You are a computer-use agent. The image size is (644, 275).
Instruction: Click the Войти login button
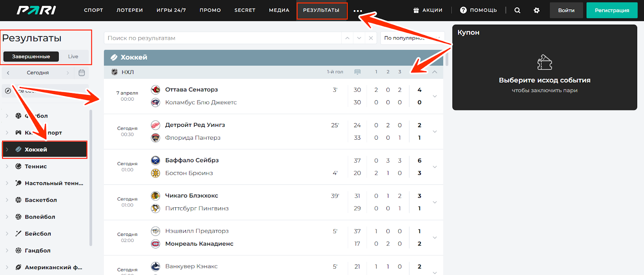(566, 10)
